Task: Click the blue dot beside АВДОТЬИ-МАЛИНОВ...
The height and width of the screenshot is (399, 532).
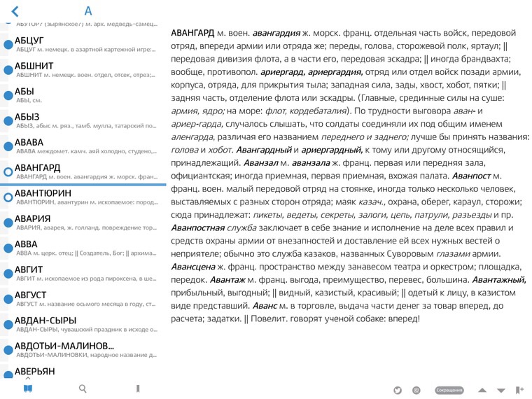Action: click(8, 350)
